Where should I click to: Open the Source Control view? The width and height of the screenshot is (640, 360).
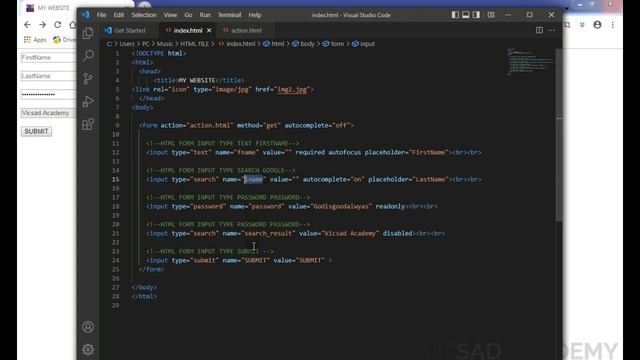[x=88, y=78]
